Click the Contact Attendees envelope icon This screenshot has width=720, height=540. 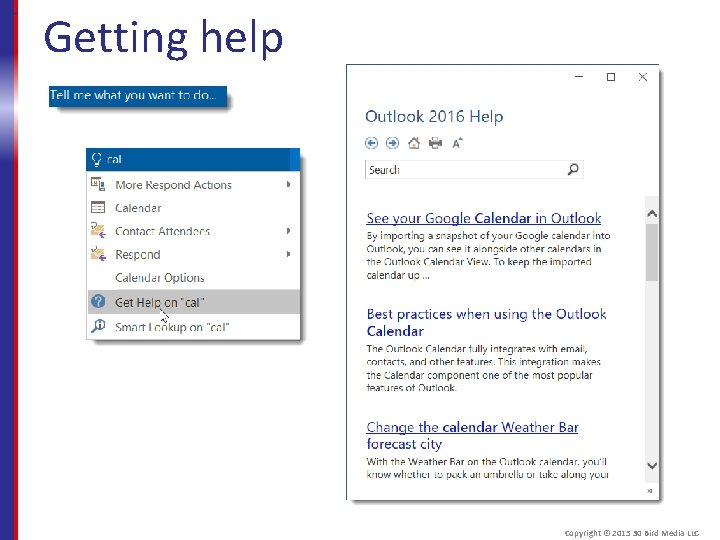point(98,230)
